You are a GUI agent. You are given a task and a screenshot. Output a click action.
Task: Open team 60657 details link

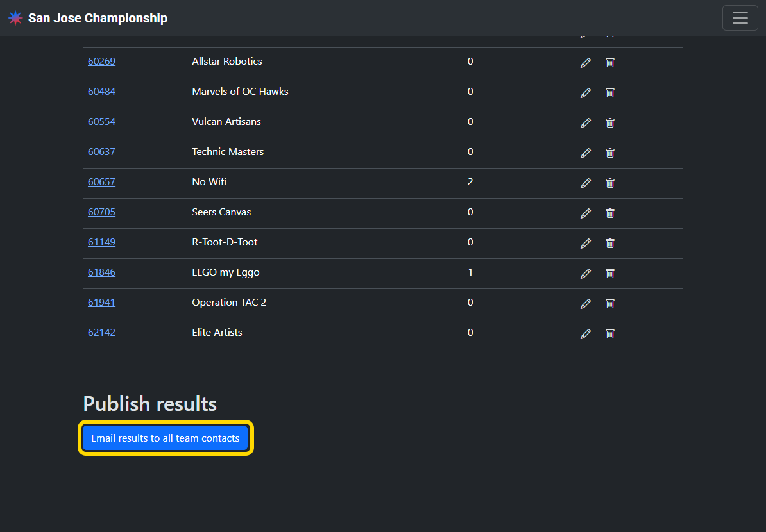101,182
